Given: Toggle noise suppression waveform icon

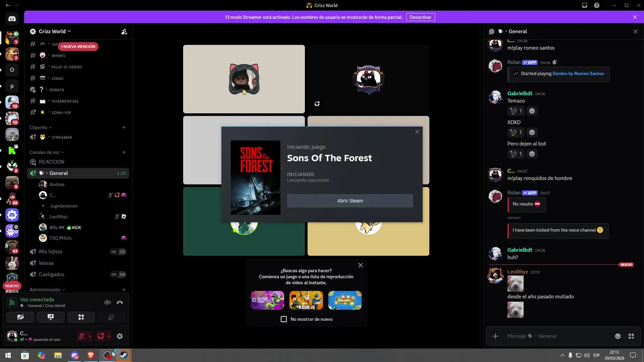Looking at the screenshot, I should point(107,303).
